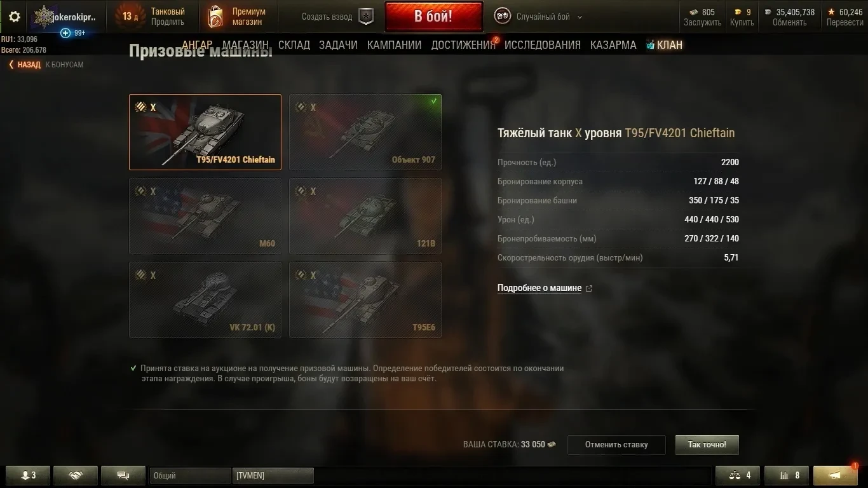Image resolution: width=868 pixels, height=488 pixels.
Task: Open the chat channels speech bubble icon
Action: pos(124,475)
